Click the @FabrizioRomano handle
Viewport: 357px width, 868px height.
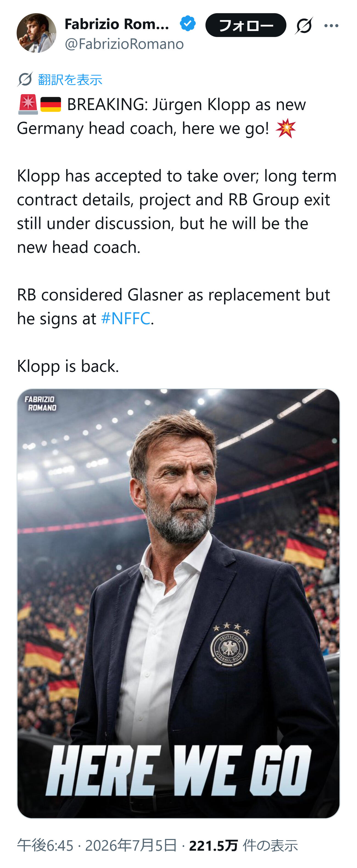[124, 44]
